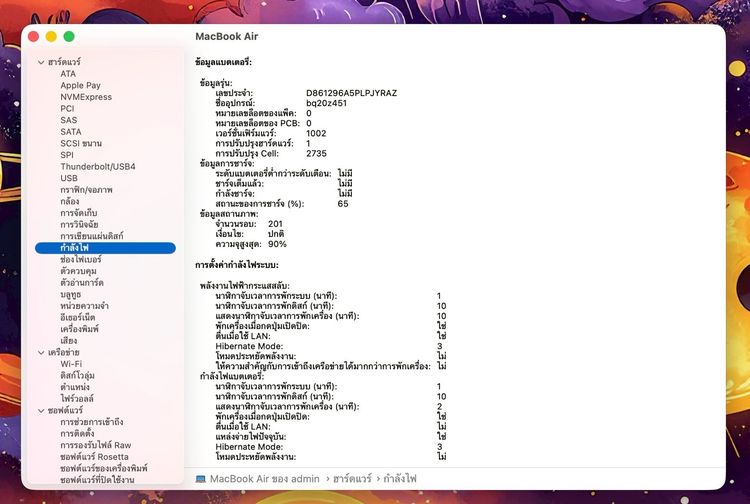
Task: Open NVMExpress sidebar item
Action: click(x=86, y=97)
